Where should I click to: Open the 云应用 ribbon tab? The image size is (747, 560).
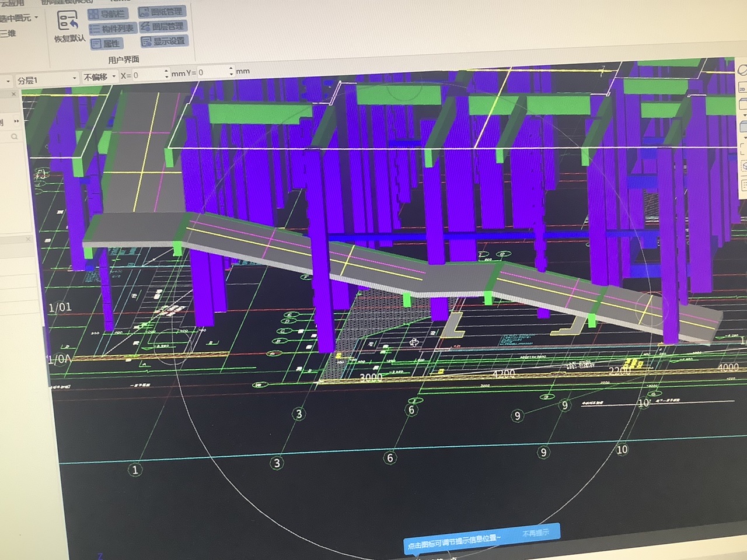(13, 3)
